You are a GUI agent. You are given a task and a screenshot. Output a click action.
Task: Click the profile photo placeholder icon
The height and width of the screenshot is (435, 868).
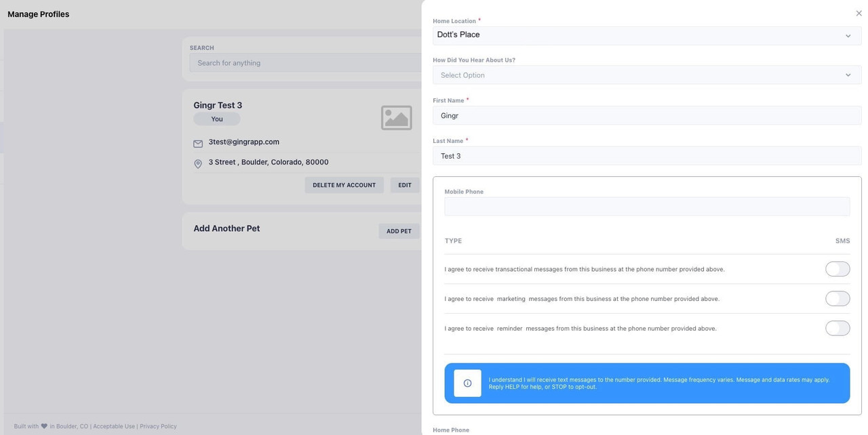point(397,118)
